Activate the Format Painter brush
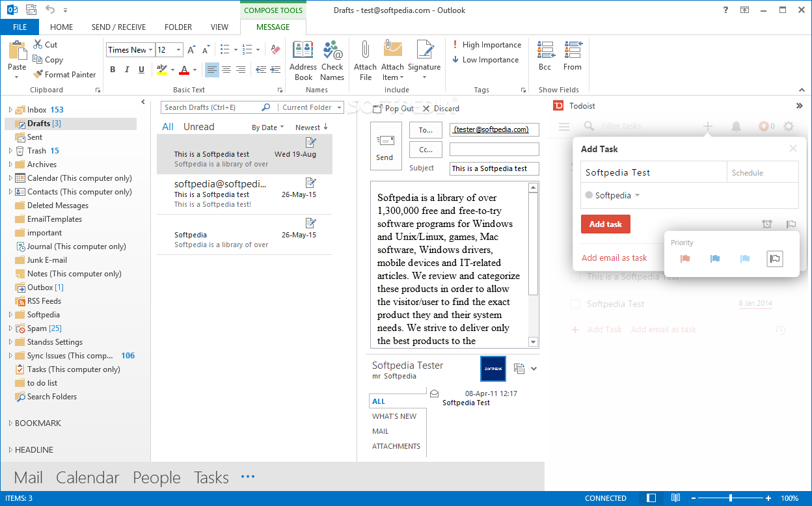 click(x=38, y=75)
